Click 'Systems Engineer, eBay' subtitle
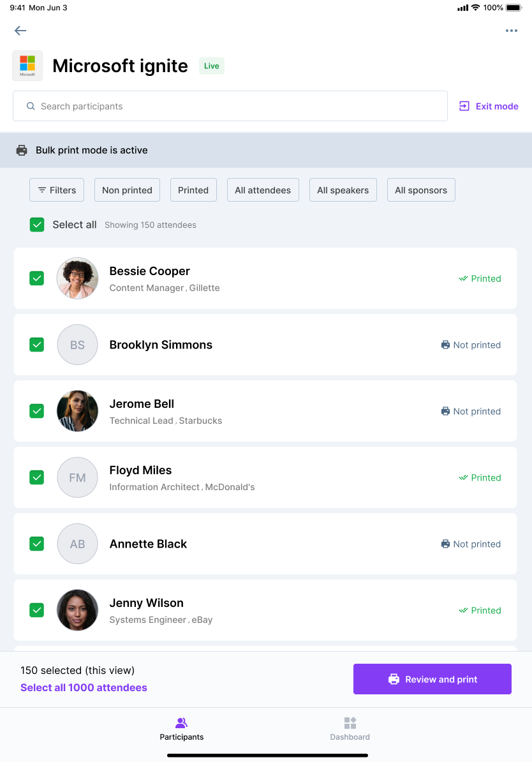The width and height of the screenshot is (532, 762). click(161, 620)
